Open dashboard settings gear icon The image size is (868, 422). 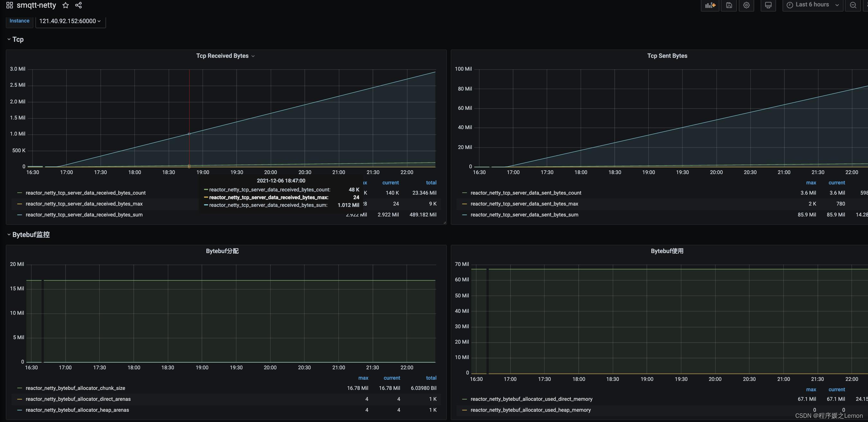(x=746, y=5)
